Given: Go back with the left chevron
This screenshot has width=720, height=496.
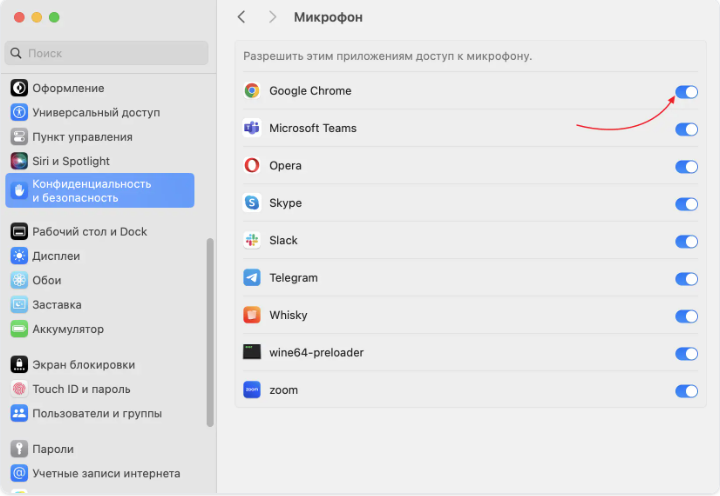Looking at the screenshot, I should pos(242,17).
